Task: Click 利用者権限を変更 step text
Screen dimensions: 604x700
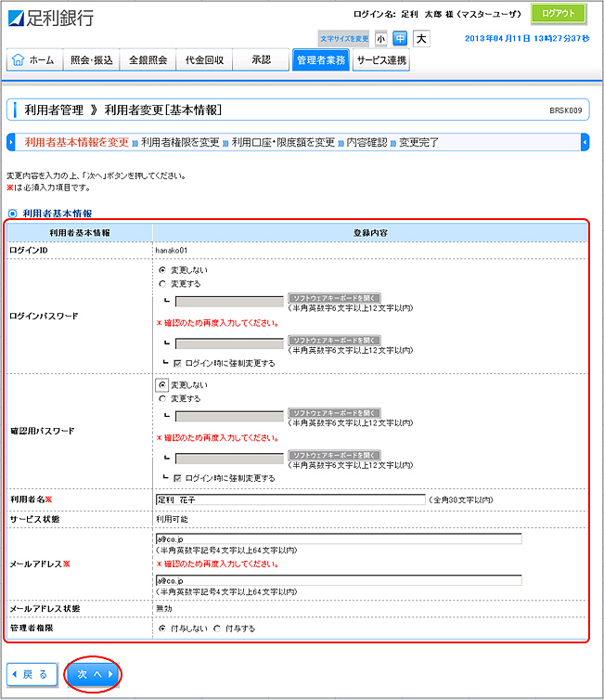Action: click(180, 142)
